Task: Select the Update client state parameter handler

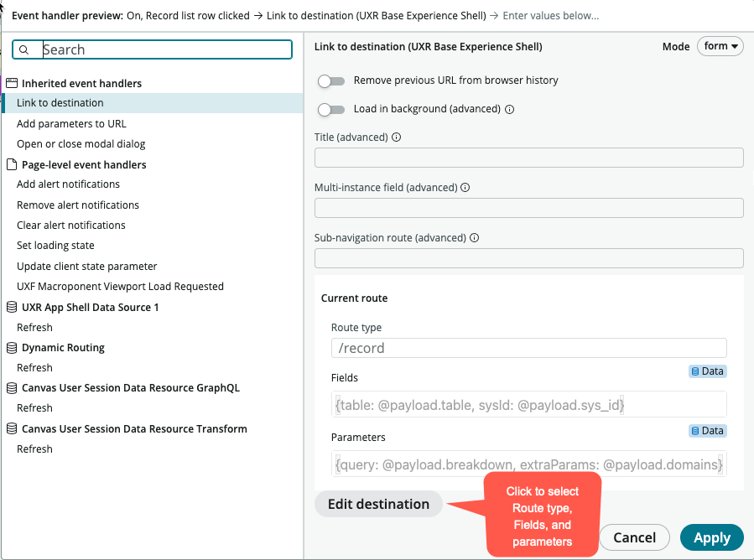Action: [x=88, y=266]
